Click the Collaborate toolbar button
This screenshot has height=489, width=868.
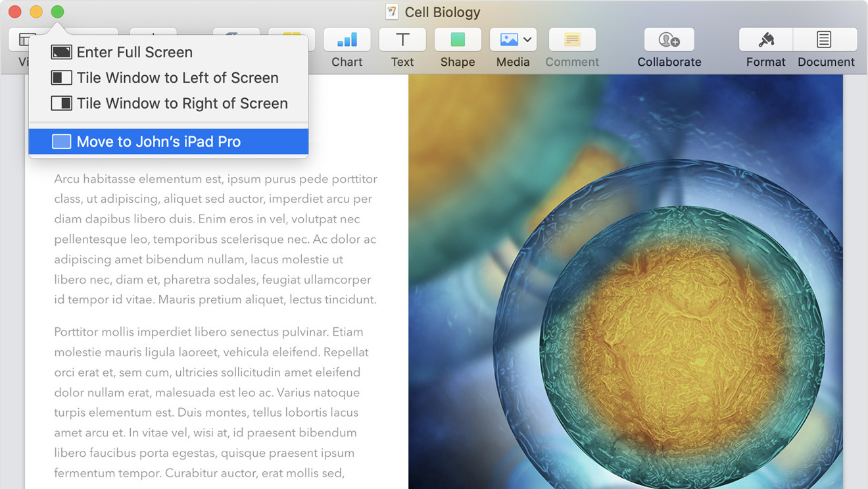(x=669, y=40)
